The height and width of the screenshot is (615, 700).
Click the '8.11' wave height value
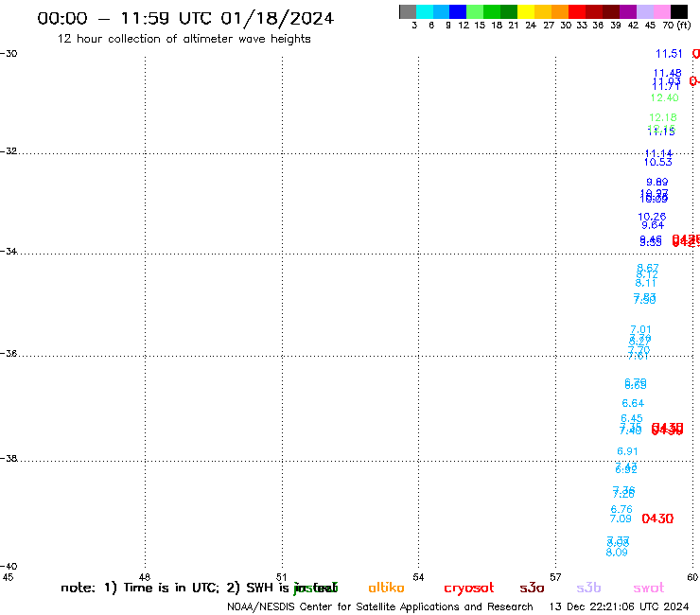click(645, 283)
